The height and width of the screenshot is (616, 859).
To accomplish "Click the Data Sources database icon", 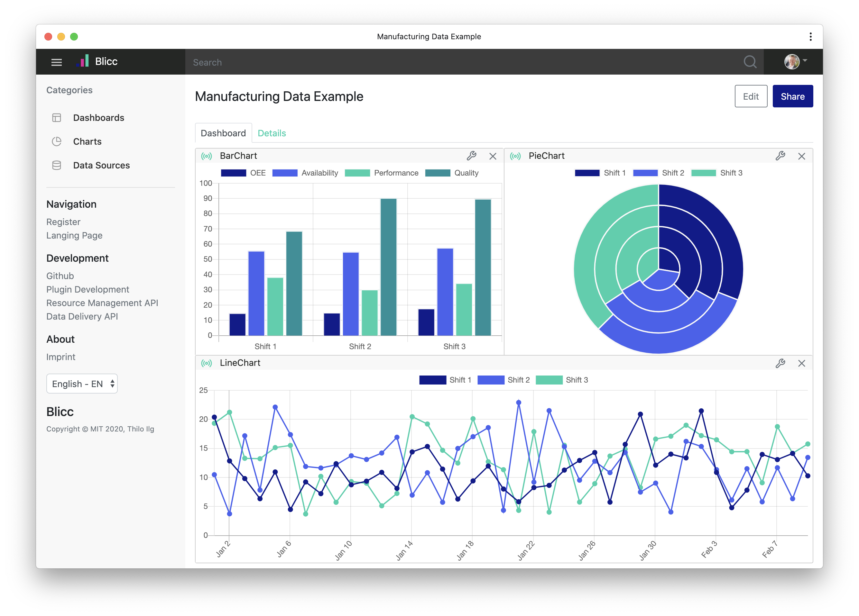I will tap(56, 165).
